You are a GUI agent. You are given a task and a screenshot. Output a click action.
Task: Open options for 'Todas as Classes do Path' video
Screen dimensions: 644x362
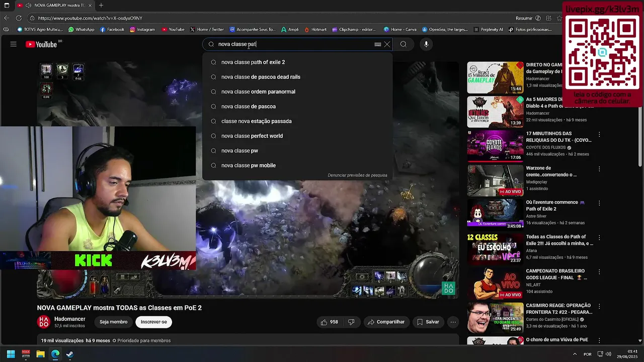pos(599,237)
